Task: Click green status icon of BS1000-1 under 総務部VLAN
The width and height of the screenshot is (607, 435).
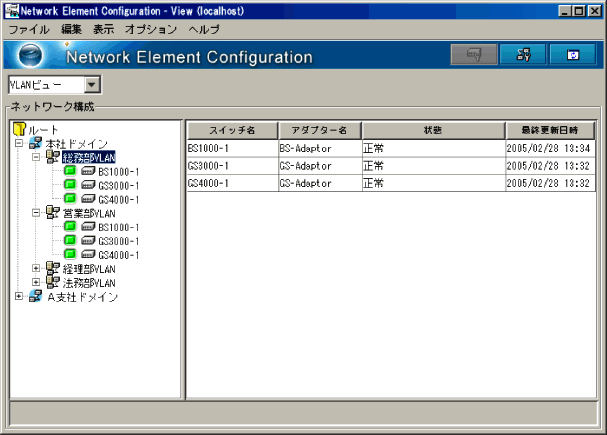Action: 70,172
